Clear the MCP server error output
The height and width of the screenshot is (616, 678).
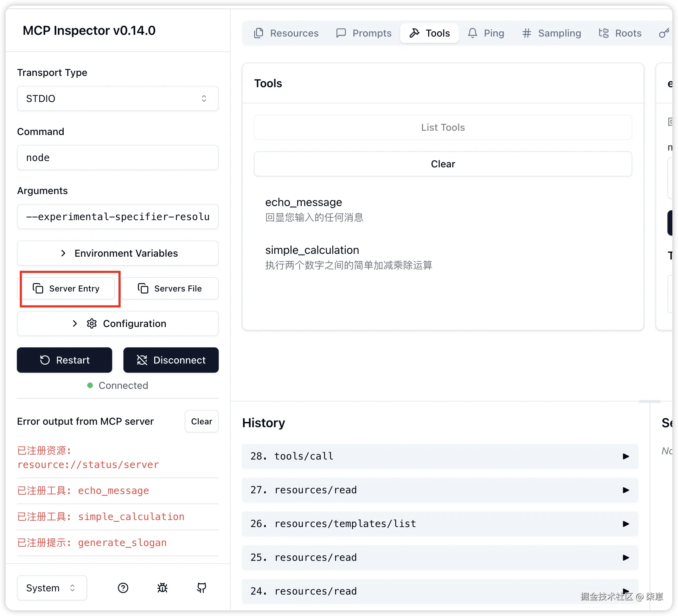[202, 421]
